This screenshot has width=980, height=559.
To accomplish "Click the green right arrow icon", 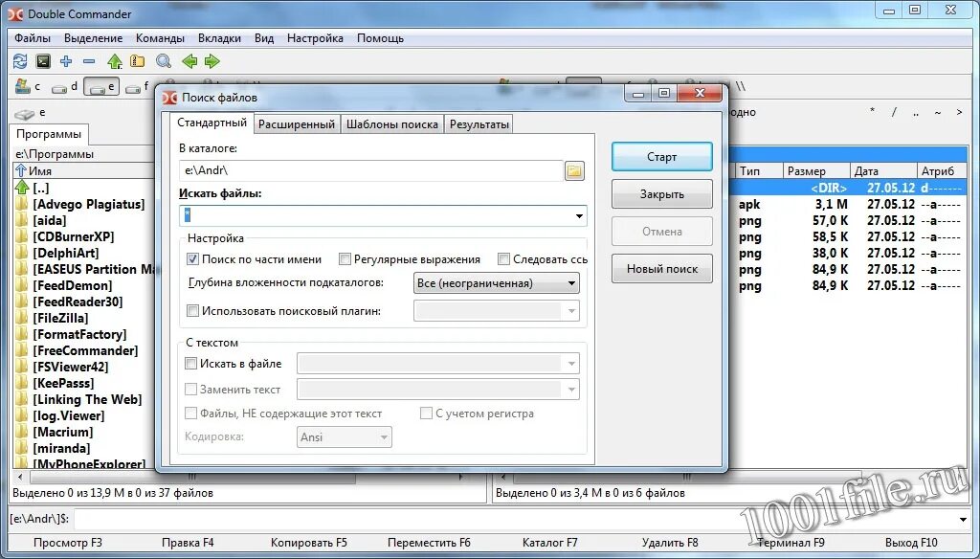I will tap(212, 61).
